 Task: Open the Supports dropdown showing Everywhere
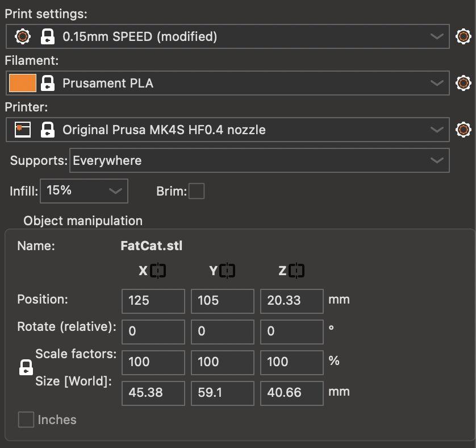[436, 160]
